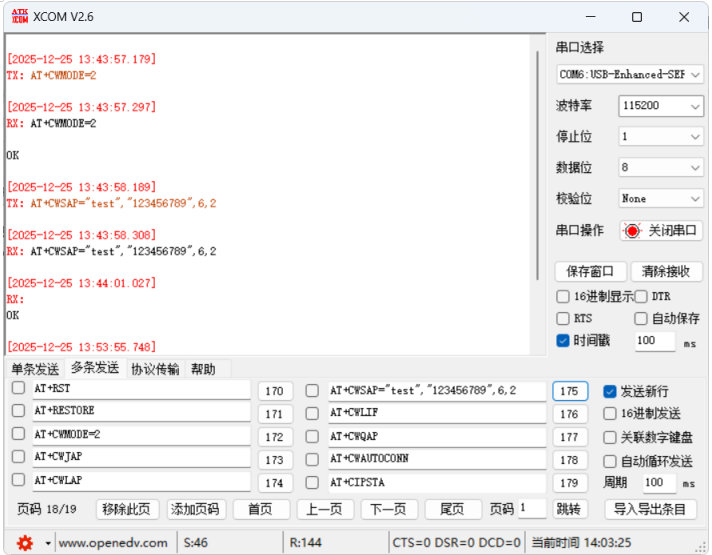Screen dimensions: 712x555
Task: Send AT+CWJAP with button 173
Action: 275,460
